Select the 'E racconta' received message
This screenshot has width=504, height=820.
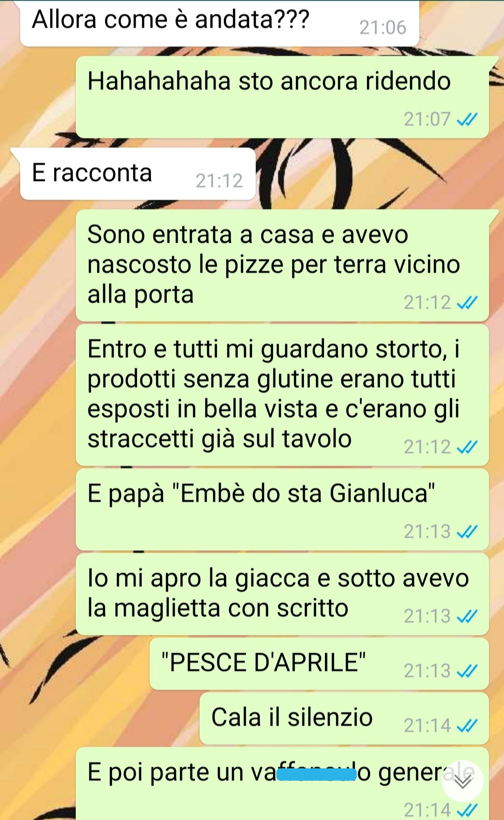point(138,173)
